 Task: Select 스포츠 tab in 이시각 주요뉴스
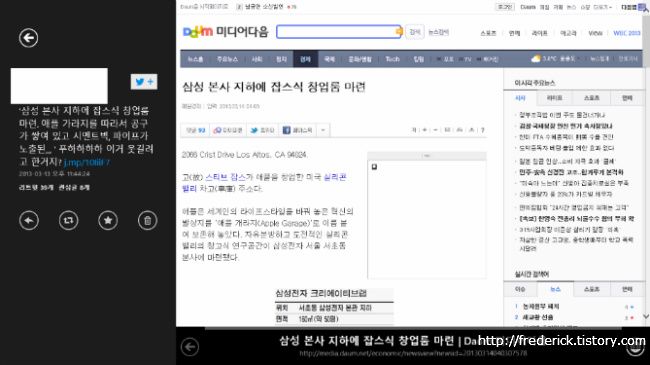592,98
